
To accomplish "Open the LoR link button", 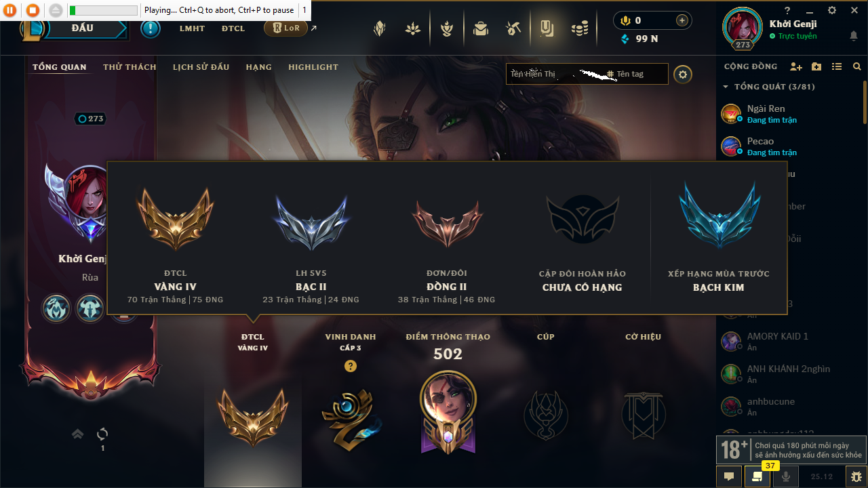I will [285, 28].
